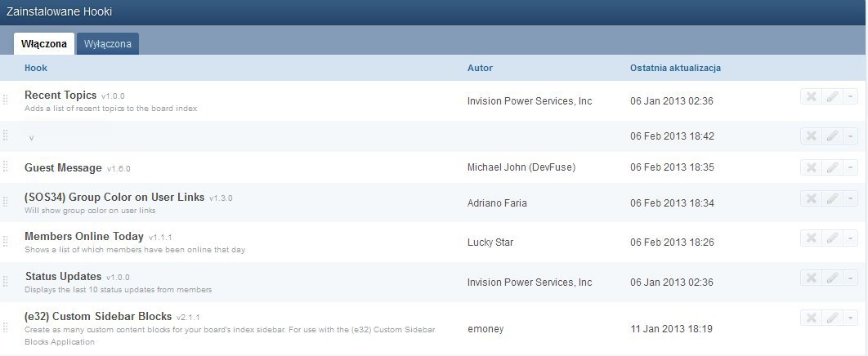
Task: Expand options menu for Members Online Today
Action: 850,238
